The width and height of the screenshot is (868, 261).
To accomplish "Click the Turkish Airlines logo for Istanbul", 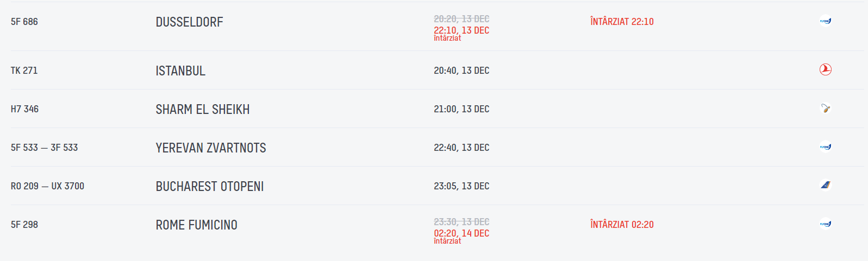I will coord(825,69).
